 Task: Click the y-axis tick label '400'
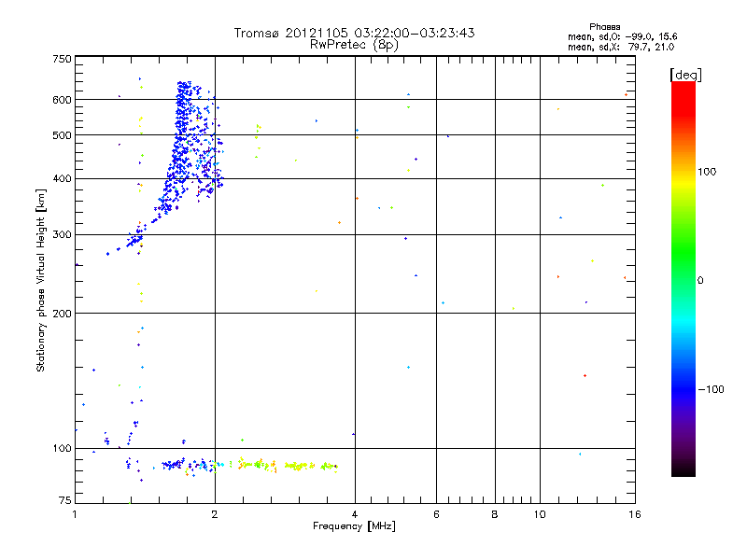click(62, 179)
